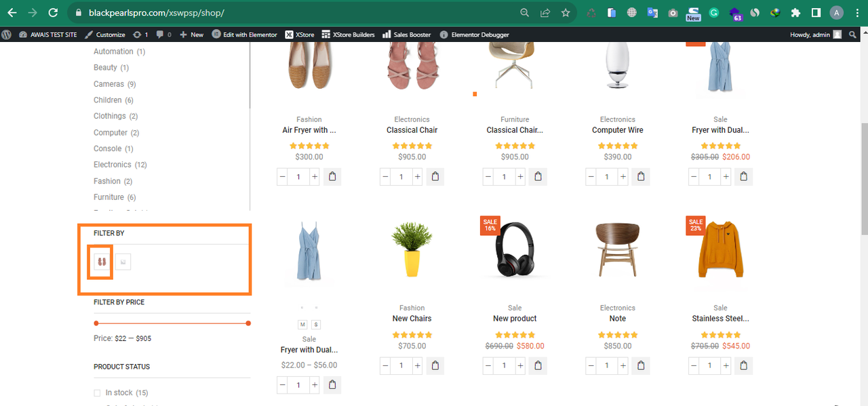Click the page vertical scrollbar

(x=863, y=180)
